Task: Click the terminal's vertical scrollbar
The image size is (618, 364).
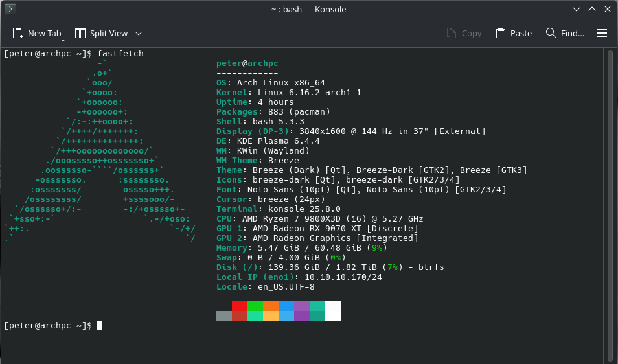Action: (x=610, y=194)
